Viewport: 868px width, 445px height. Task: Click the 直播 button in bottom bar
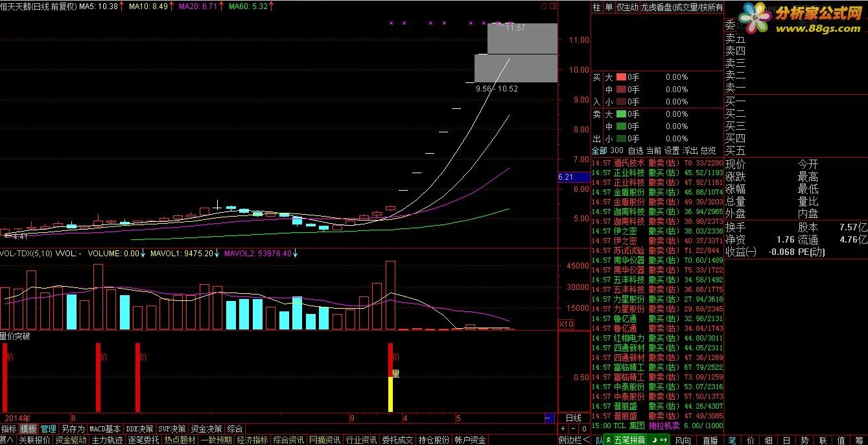pos(710,440)
